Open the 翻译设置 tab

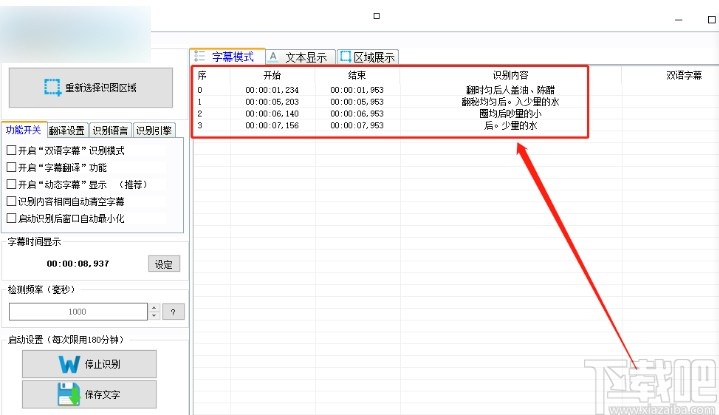67,131
